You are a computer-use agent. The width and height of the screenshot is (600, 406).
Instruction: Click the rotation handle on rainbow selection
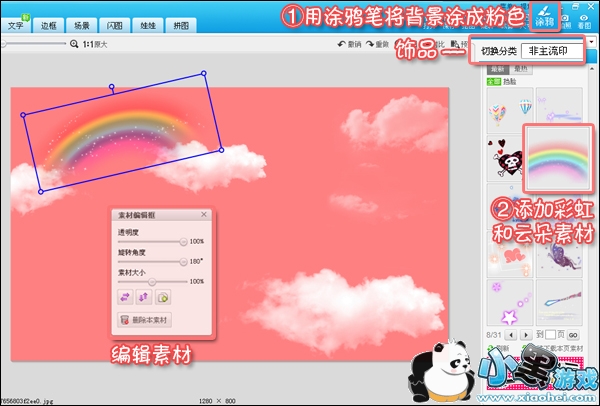(x=111, y=87)
